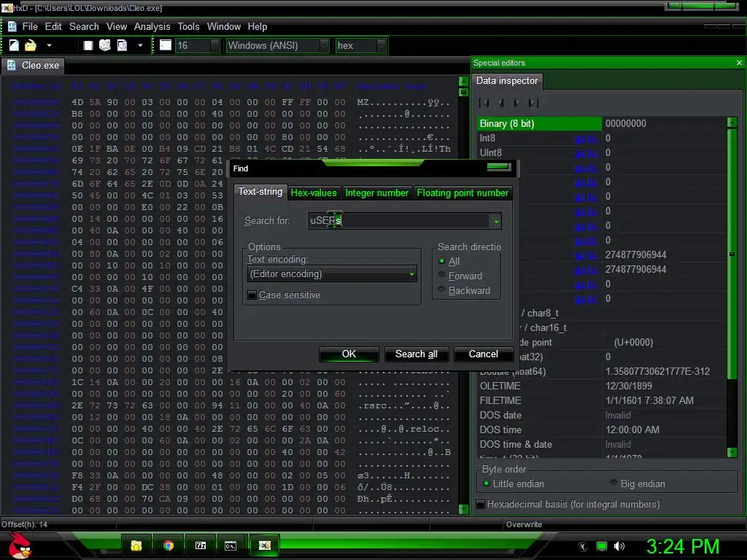Select the Cleo.exe document tab
747x560 pixels.
click(x=34, y=65)
